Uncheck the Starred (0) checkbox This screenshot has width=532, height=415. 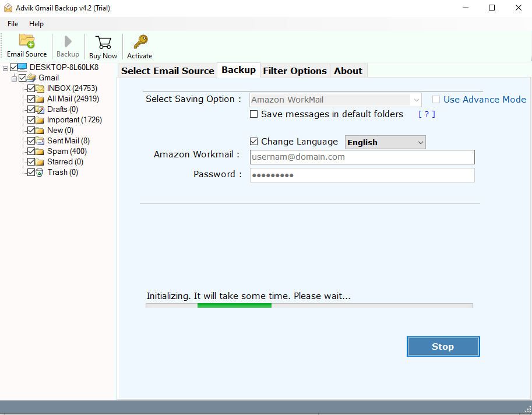point(31,162)
